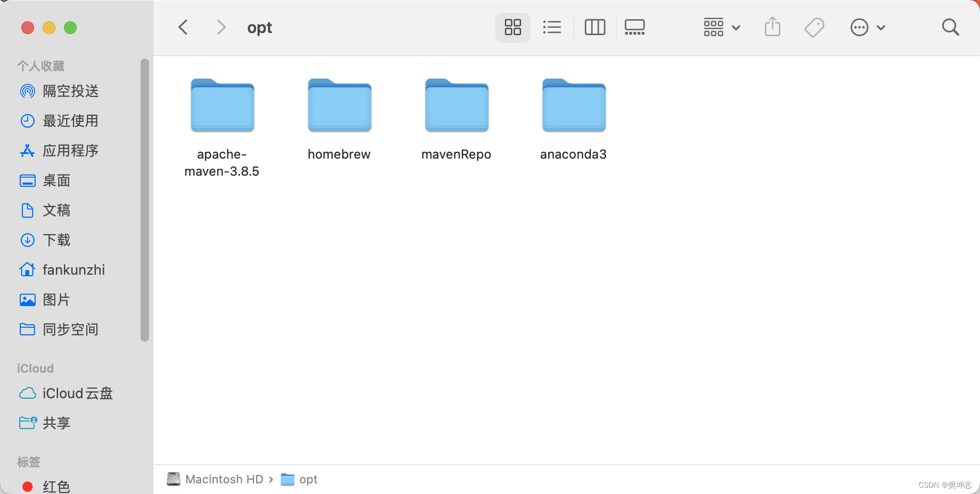Click the iCloud section header
Viewport: 980px width, 494px height.
pos(35,368)
